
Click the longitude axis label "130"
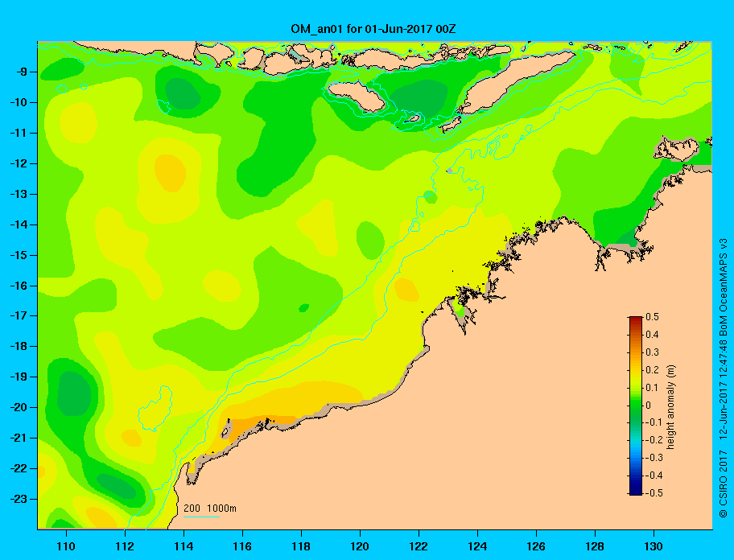coord(654,546)
